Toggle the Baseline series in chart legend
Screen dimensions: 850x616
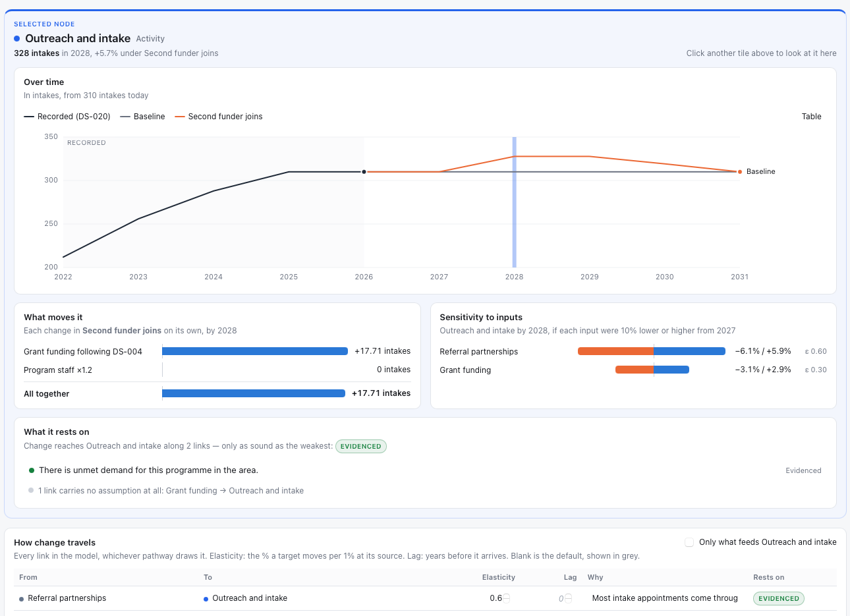click(x=142, y=117)
